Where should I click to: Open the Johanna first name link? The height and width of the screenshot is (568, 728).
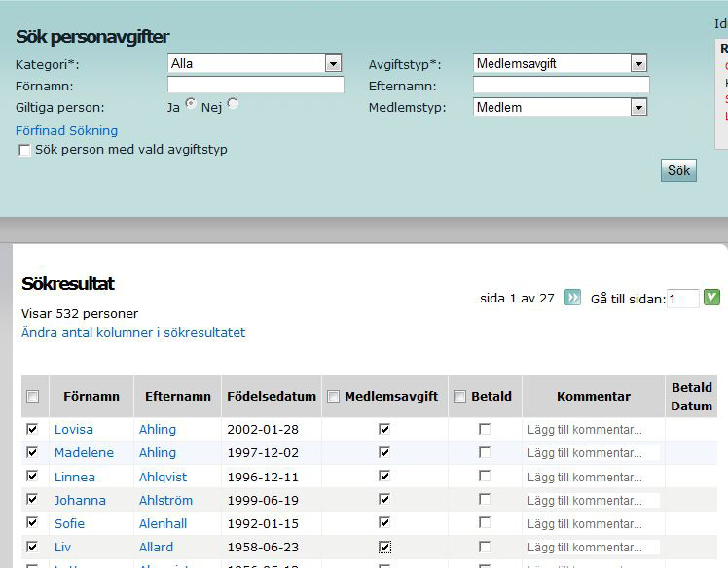pyautogui.click(x=80, y=500)
